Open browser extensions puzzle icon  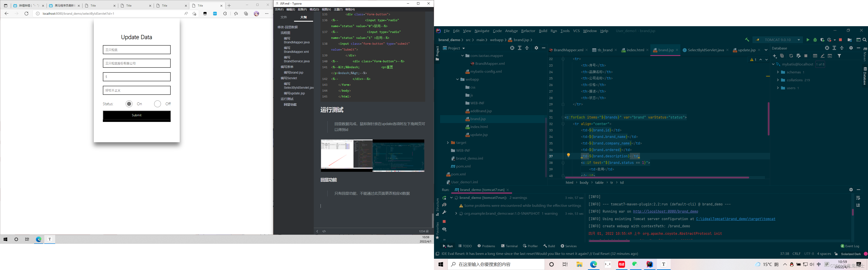pyautogui.click(x=225, y=14)
